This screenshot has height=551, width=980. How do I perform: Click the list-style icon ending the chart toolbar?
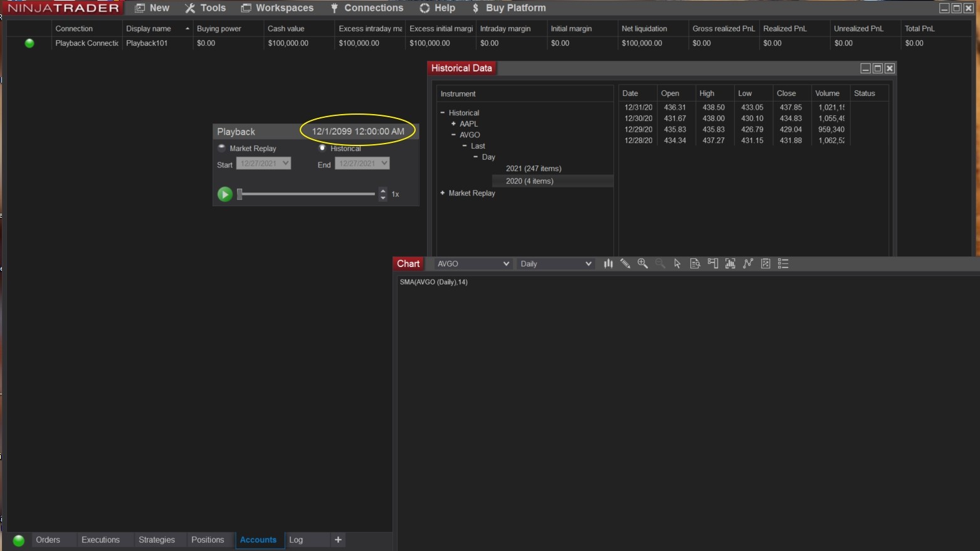click(x=783, y=264)
